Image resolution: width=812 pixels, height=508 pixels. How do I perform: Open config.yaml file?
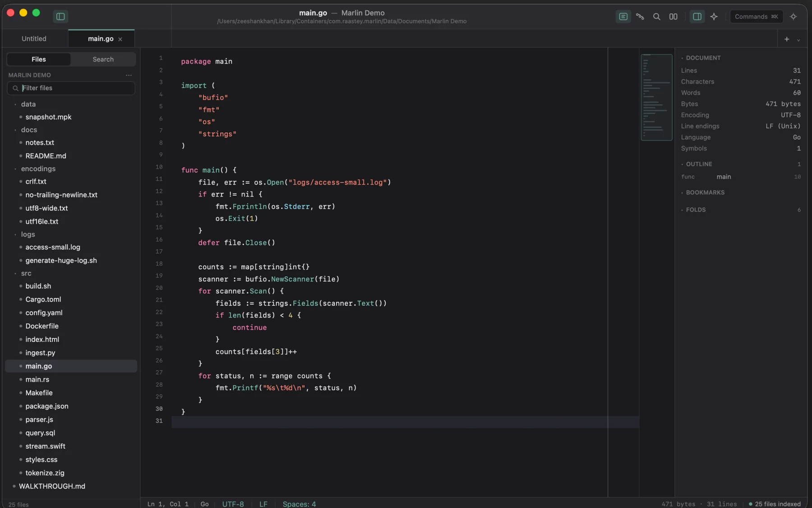44,313
